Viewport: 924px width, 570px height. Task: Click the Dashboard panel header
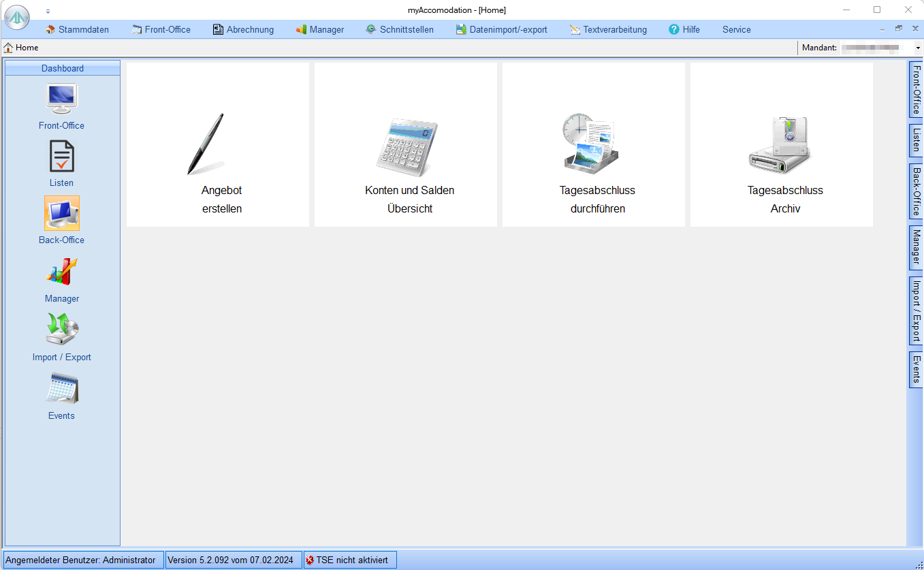pos(62,68)
